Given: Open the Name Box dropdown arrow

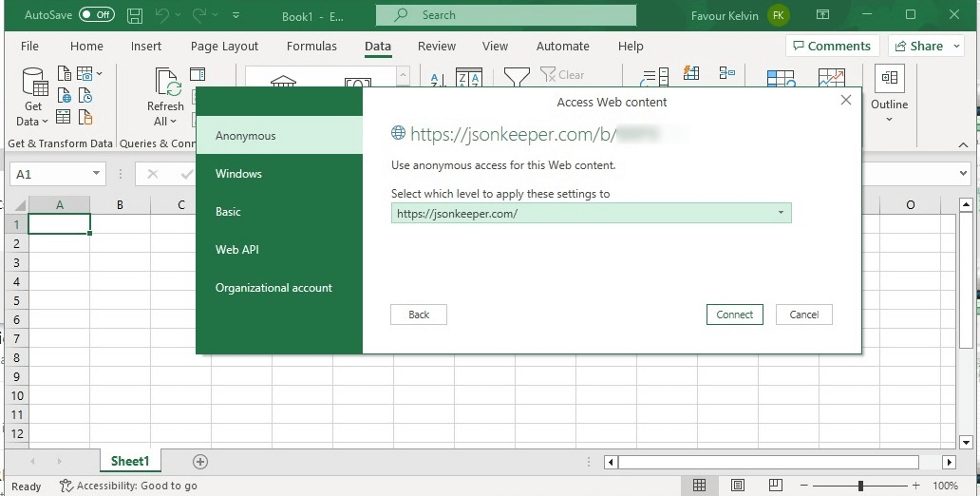Looking at the screenshot, I should click(96, 174).
